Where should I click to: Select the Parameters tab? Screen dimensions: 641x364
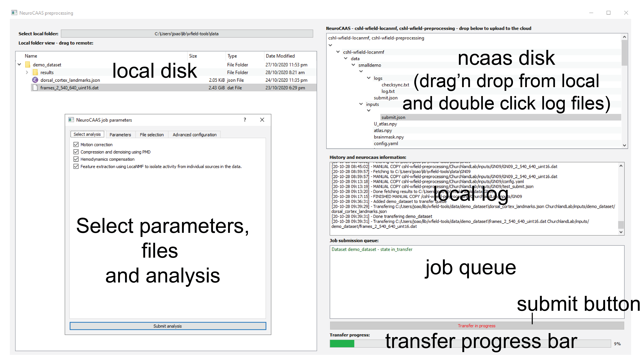point(120,135)
